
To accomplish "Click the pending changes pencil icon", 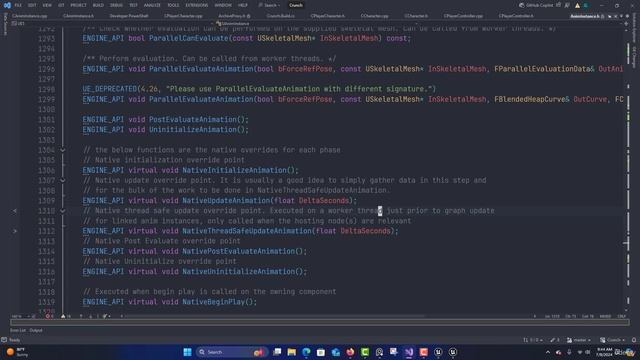I will click(x=555, y=340).
